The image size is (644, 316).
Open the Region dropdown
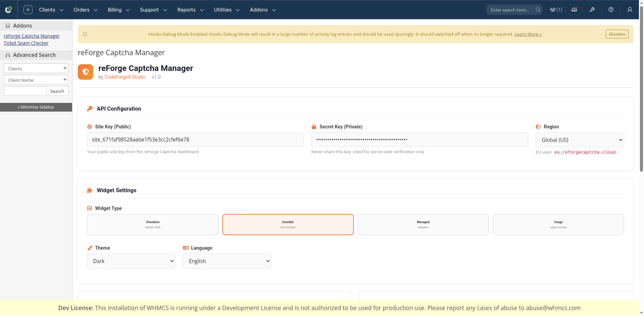click(x=580, y=140)
